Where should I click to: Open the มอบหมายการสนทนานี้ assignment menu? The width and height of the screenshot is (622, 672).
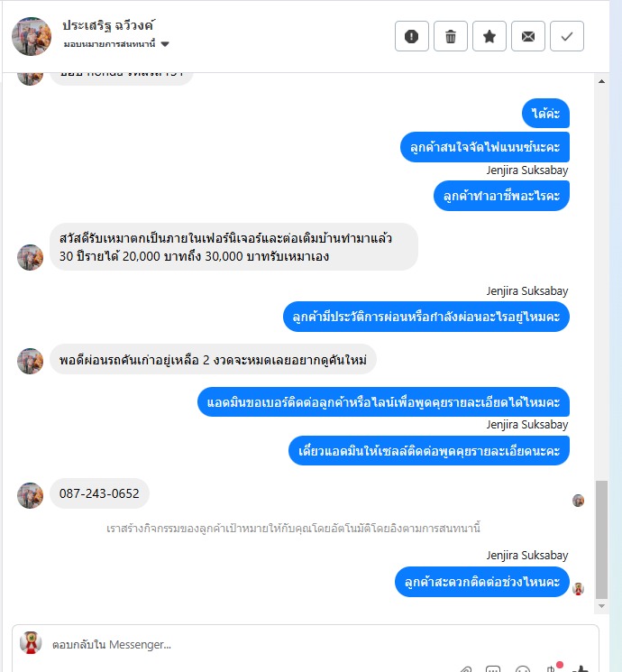coord(110,44)
